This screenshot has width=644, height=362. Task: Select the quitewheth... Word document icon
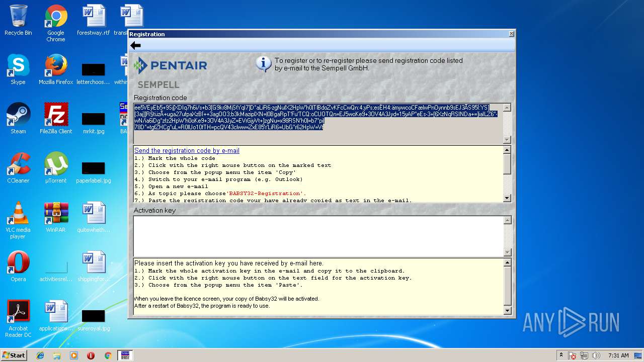(94, 217)
